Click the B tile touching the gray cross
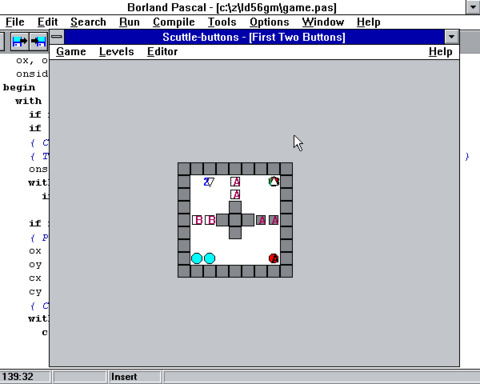 click(x=210, y=220)
